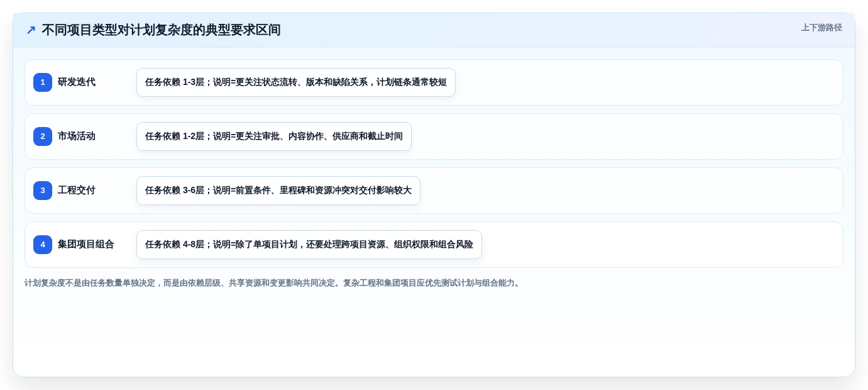The image size is (868, 390).
Task: Select step badge 1 for 研发迭代
Action: (x=43, y=82)
